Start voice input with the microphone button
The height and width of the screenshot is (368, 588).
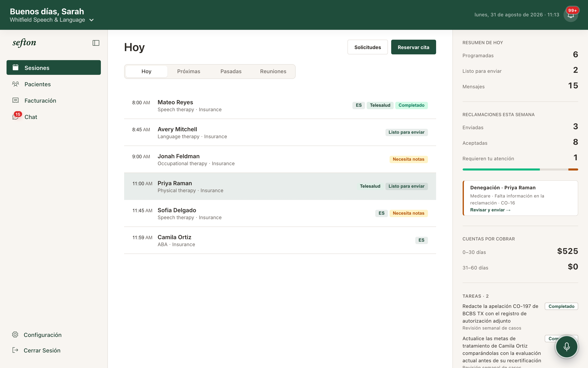566,347
